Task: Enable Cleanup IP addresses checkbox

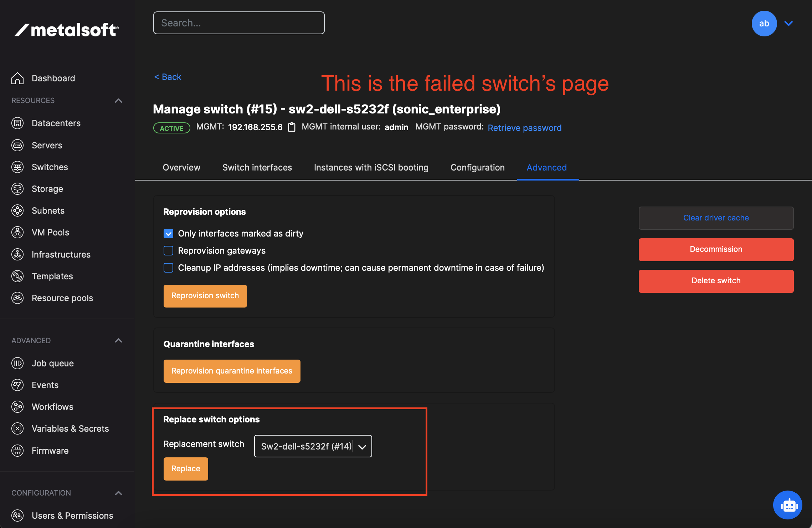Action: (168, 268)
